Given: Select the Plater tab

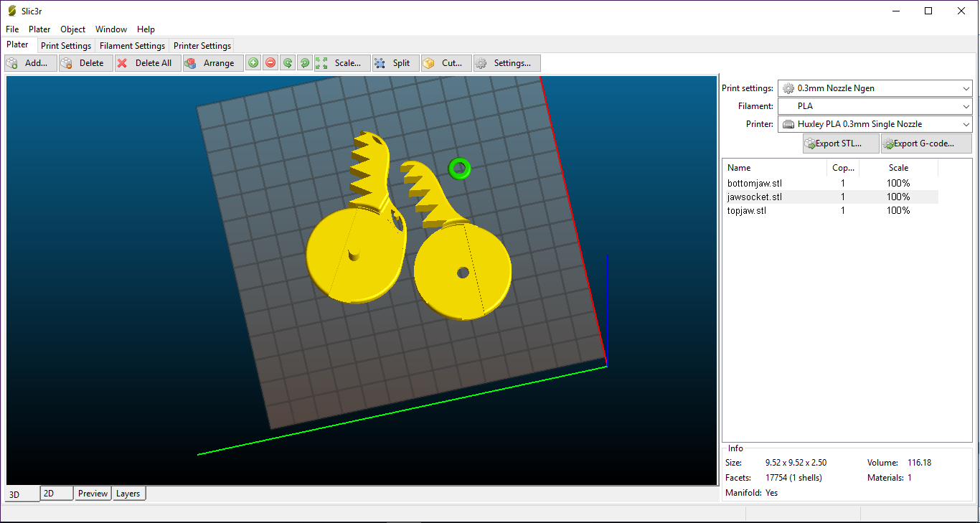Looking at the screenshot, I should [18, 44].
